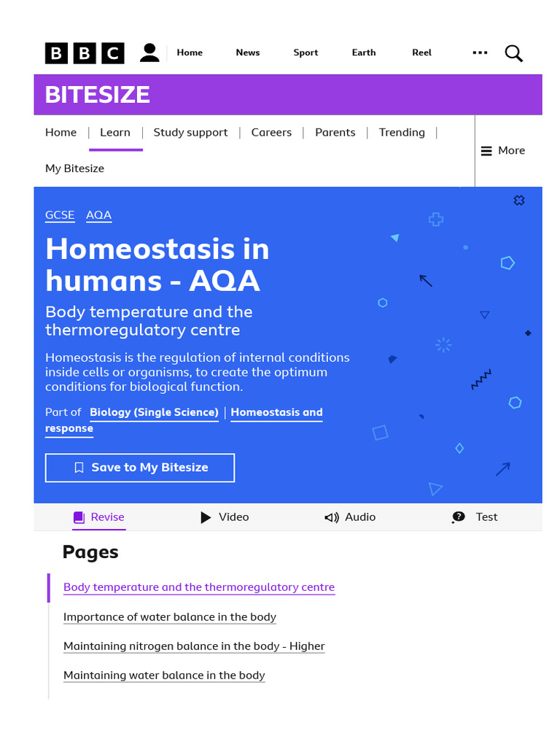Follow the AQA breadcrumb link
Image resolution: width=560 pixels, height=747 pixels.
click(x=98, y=214)
